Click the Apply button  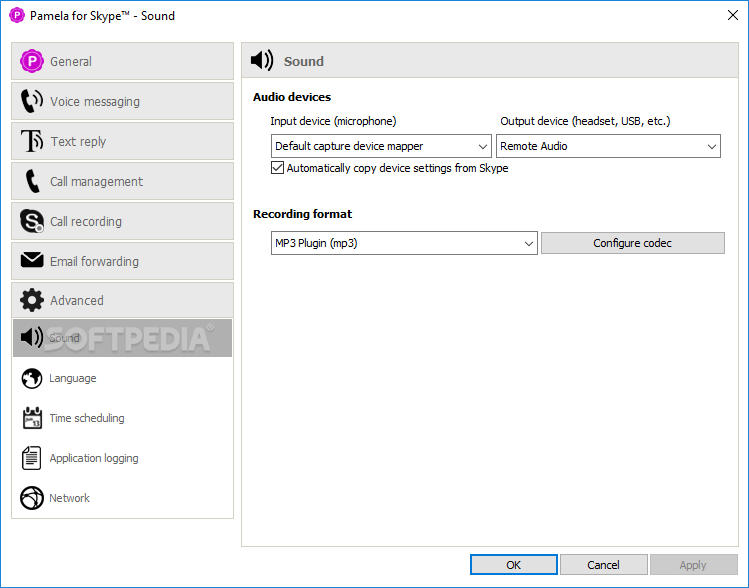693,565
